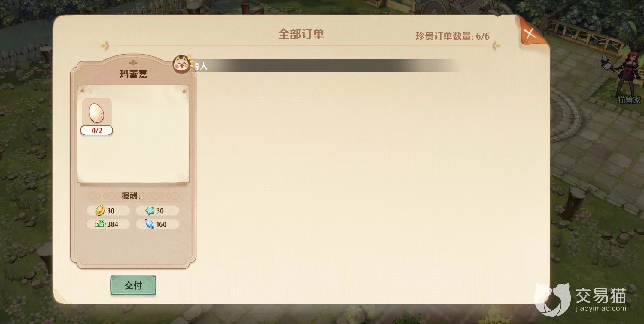Click the 全部订单 panel title
This screenshot has width=644, height=324.
click(301, 34)
